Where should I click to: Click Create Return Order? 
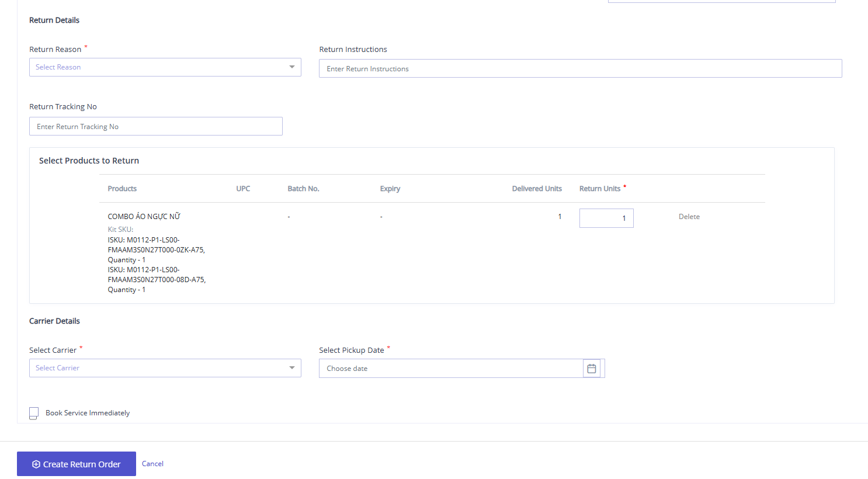(x=76, y=463)
